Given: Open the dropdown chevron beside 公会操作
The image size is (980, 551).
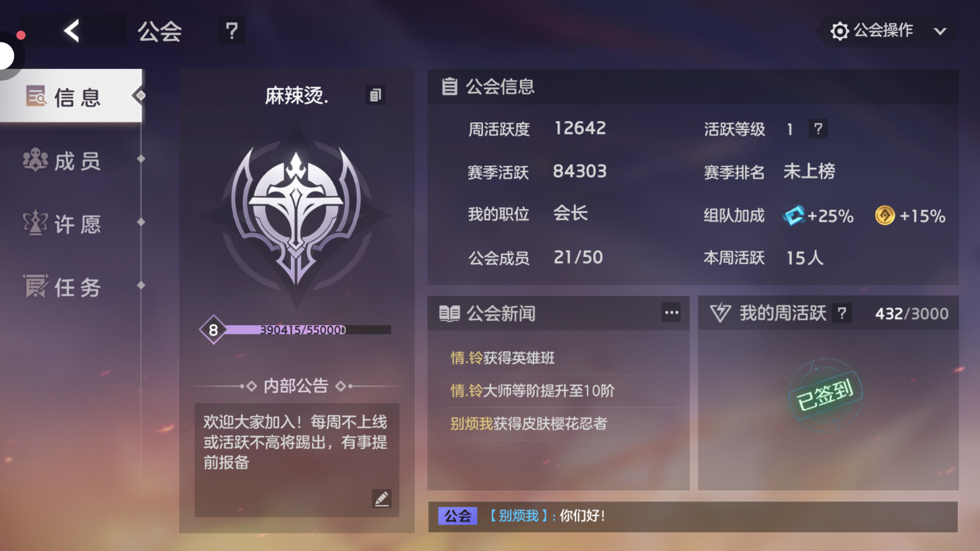Looking at the screenshot, I should [x=940, y=31].
